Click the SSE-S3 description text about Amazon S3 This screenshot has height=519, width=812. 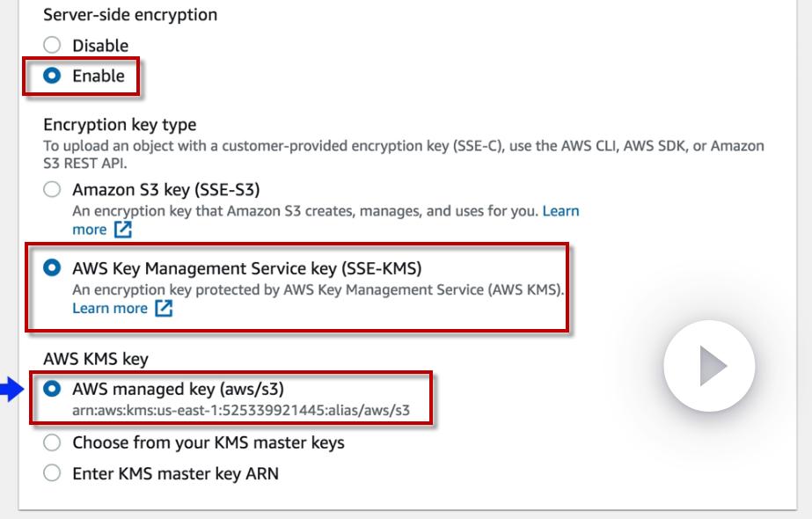click(304, 211)
